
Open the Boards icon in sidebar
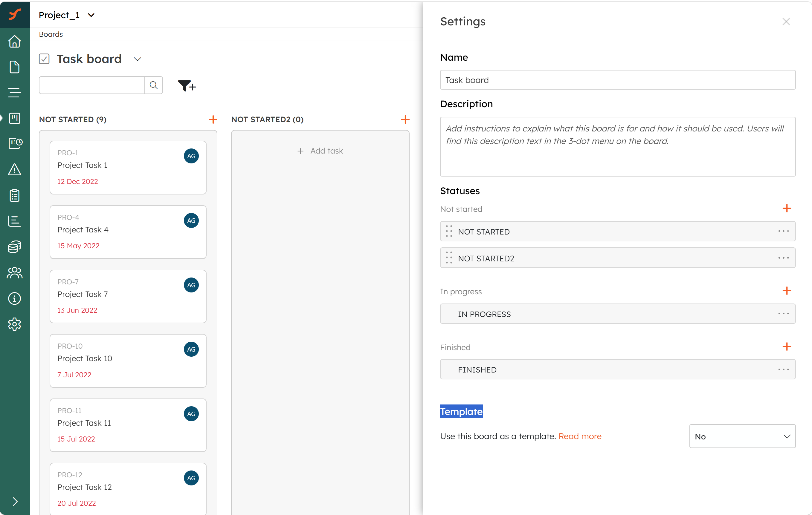point(14,118)
